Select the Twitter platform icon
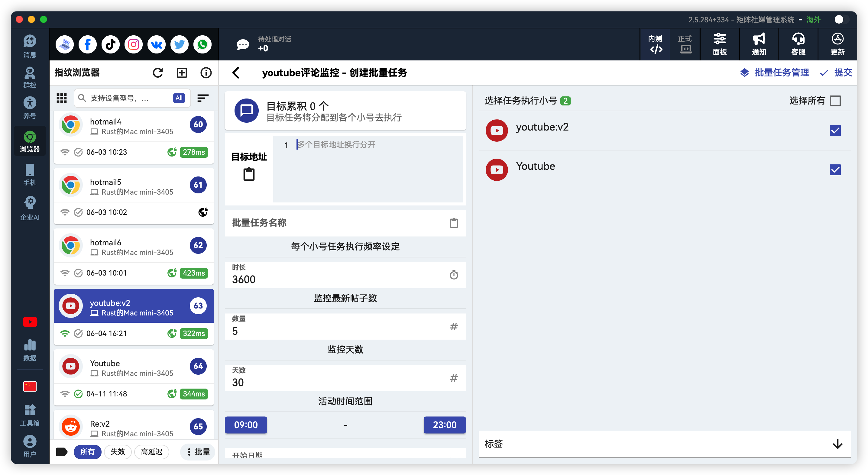Image resolution: width=868 pixels, height=475 pixels. tap(179, 44)
